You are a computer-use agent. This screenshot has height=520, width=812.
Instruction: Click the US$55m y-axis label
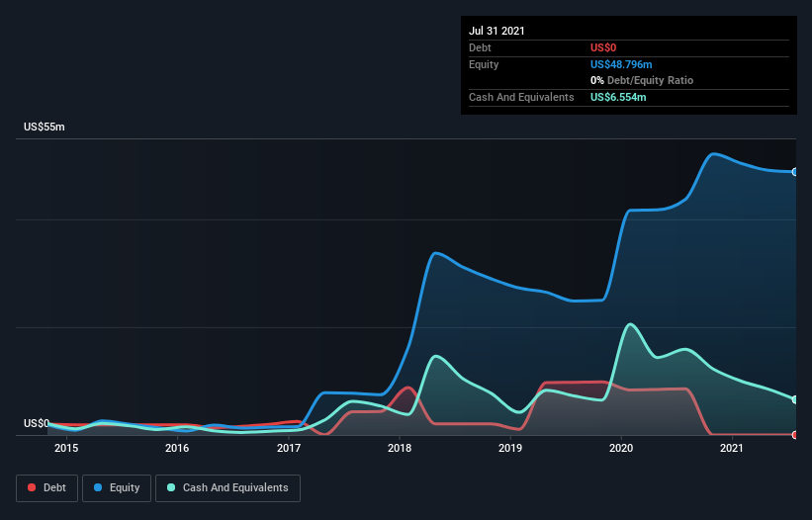point(45,127)
